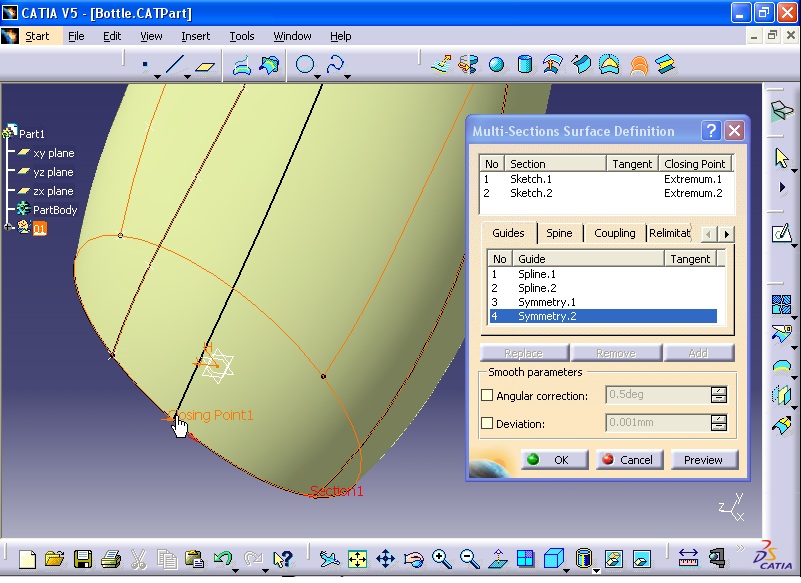Viewport: 801px width, 583px height.
Task: Activate the Zoom In tool
Action: tap(440, 557)
